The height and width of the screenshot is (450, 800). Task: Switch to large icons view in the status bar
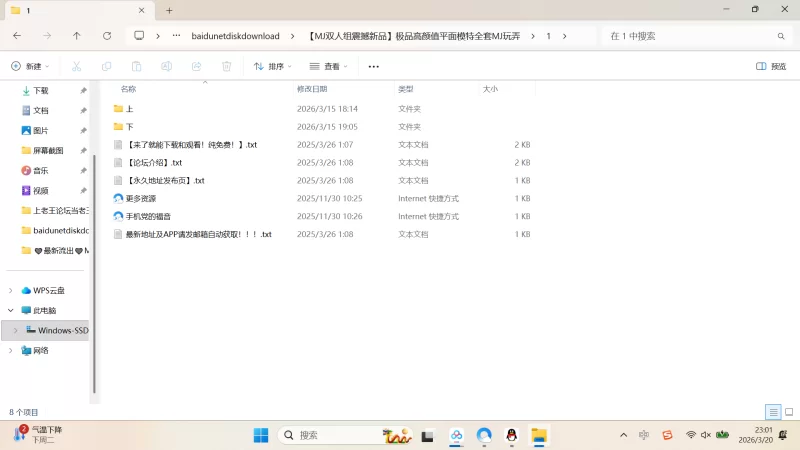(787, 412)
